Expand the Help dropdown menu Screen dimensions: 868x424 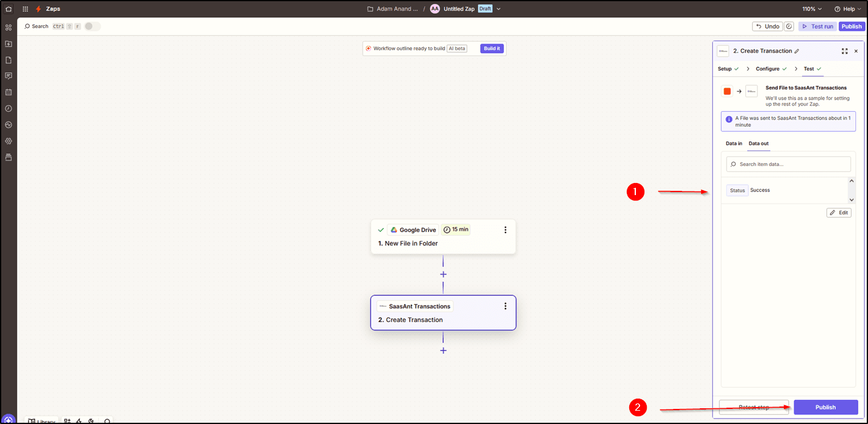(847, 9)
